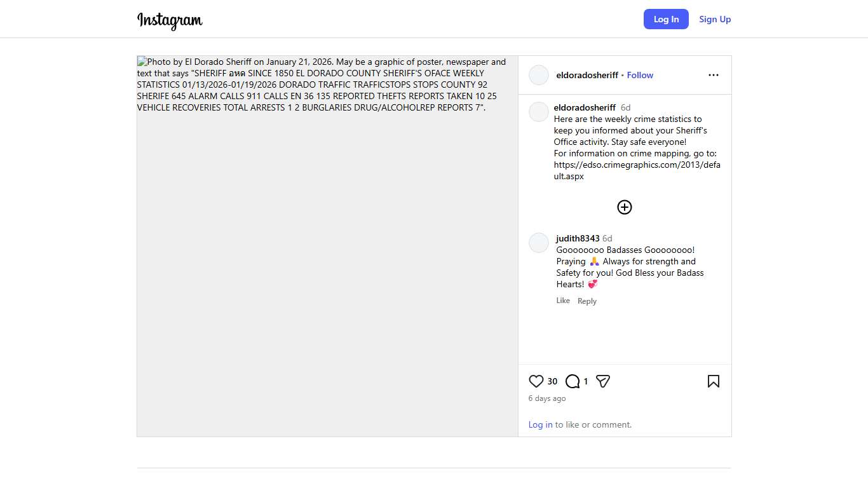Click the Instagram logo

[x=170, y=20]
